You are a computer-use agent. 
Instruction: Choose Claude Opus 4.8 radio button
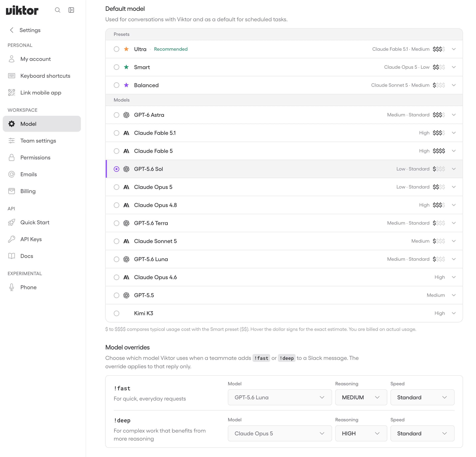[x=116, y=205]
